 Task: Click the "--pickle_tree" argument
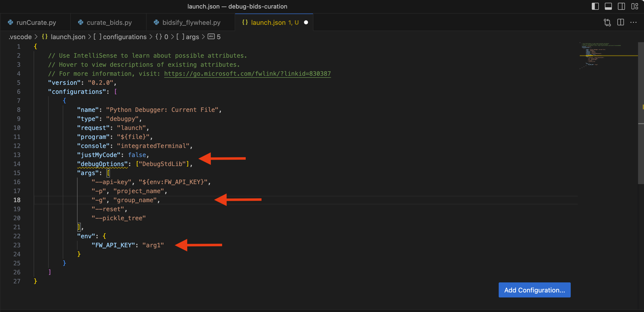(119, 218)
